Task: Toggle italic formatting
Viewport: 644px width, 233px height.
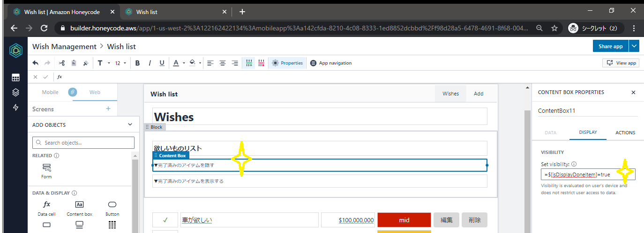Action: tap(150, 63)
